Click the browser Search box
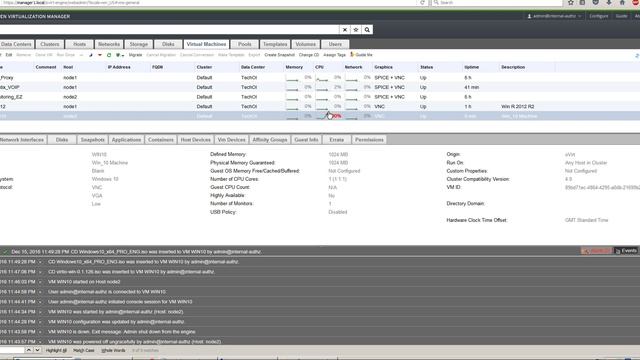The height and width of the screenshot is (360, 640). tap(497, 2)
